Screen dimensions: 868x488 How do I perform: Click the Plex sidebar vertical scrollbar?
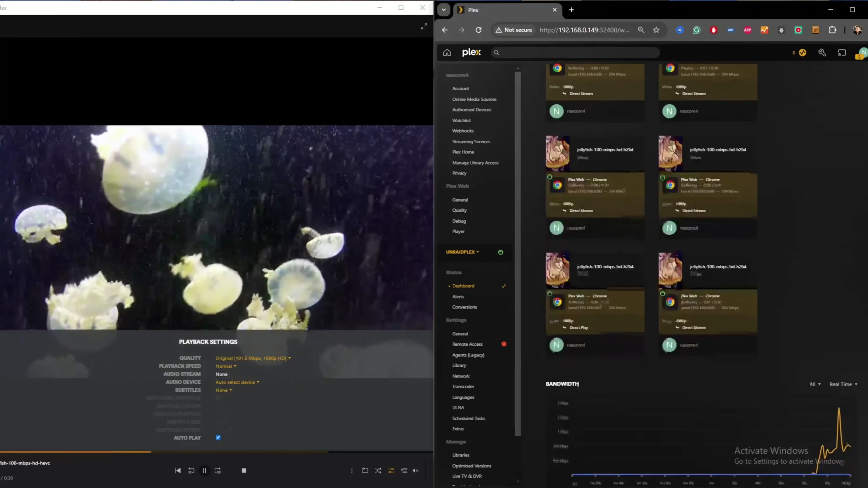coord(517,254)
